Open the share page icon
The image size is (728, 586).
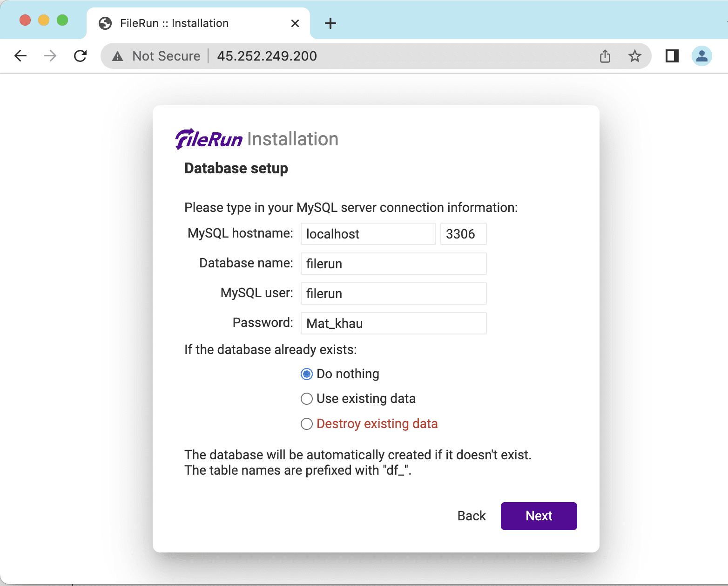tap(605, 56)
